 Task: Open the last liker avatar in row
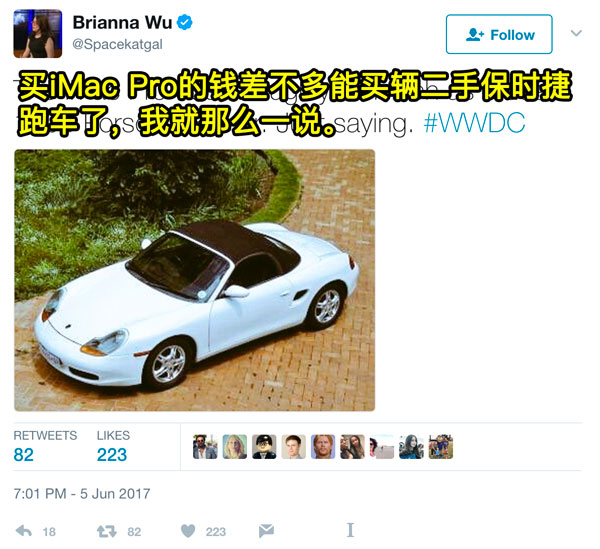point(441,446)
